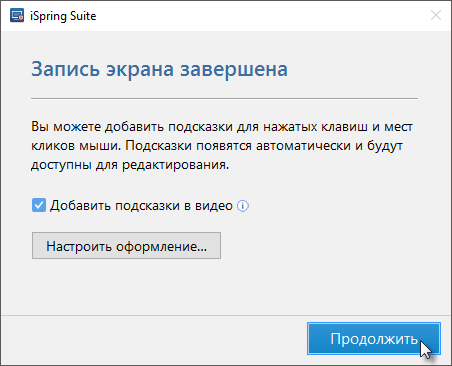Click the 'iSpring Suite' window title text

pyautogui.click(x=63, y=16)
